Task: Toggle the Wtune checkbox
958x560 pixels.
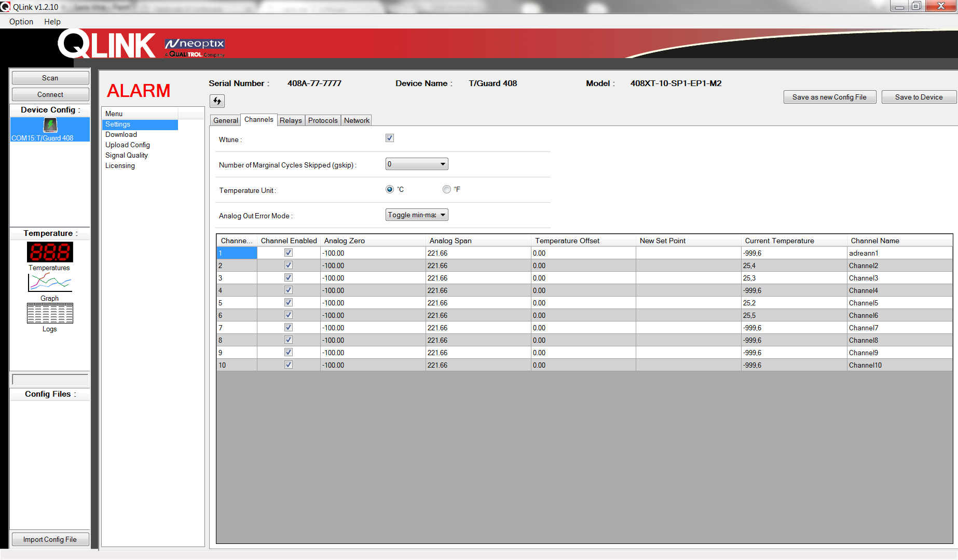Action: tap(390, 138)
